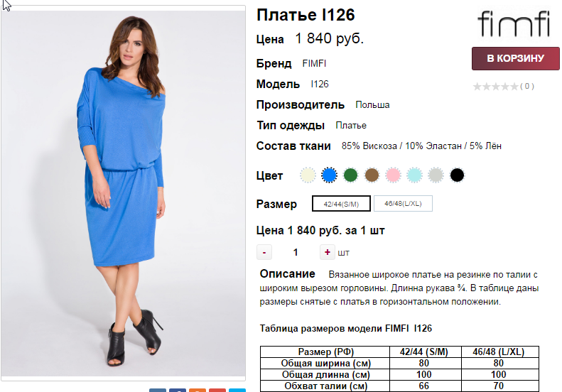
Task: Add dress to cart with В КОРЗИНУ
Action: point(515,58)
